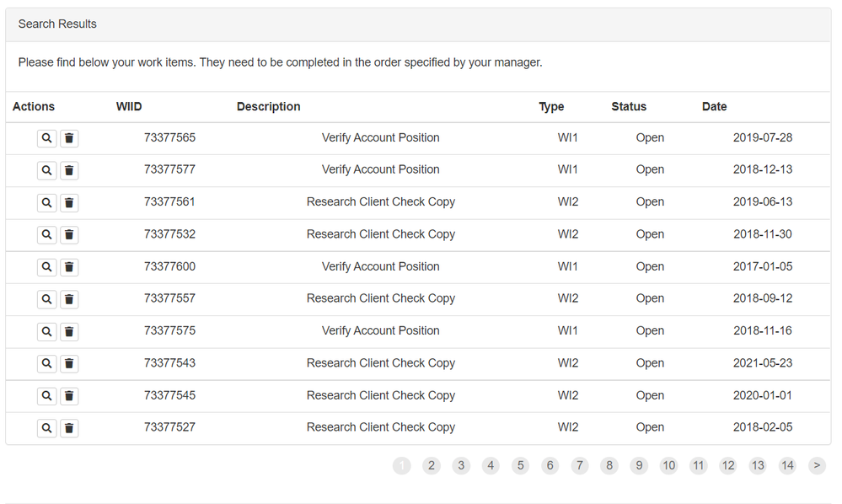Delete work item 73377565
Viewport: 842px width, 504px height.
[69, 138]
